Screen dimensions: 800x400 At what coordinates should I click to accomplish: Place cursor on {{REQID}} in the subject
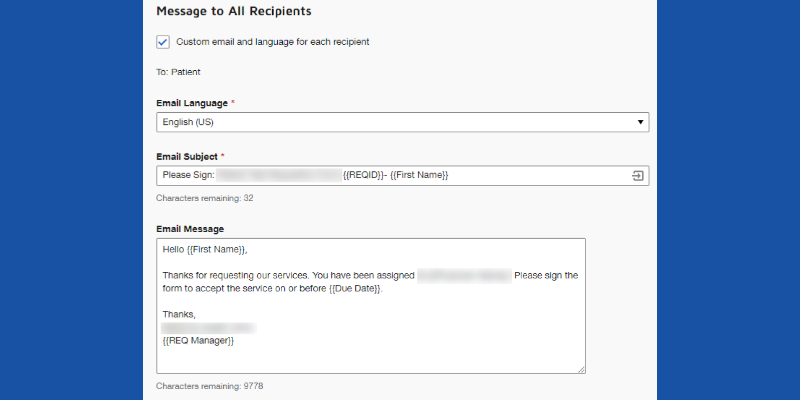[362, 176]
